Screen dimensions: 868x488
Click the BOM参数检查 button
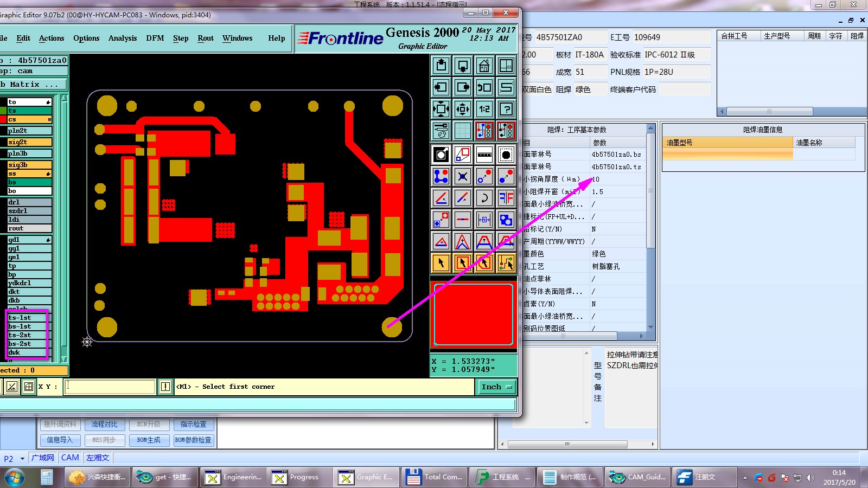193,440
